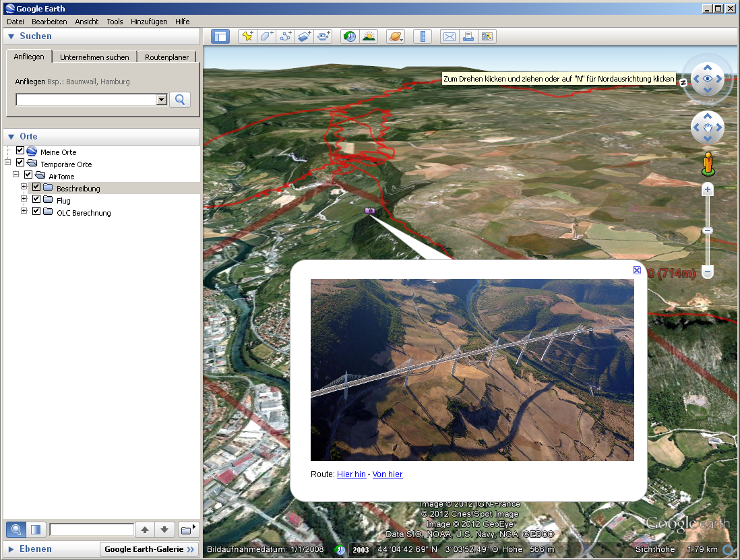Close the photo balloon popup

(637, 270)
